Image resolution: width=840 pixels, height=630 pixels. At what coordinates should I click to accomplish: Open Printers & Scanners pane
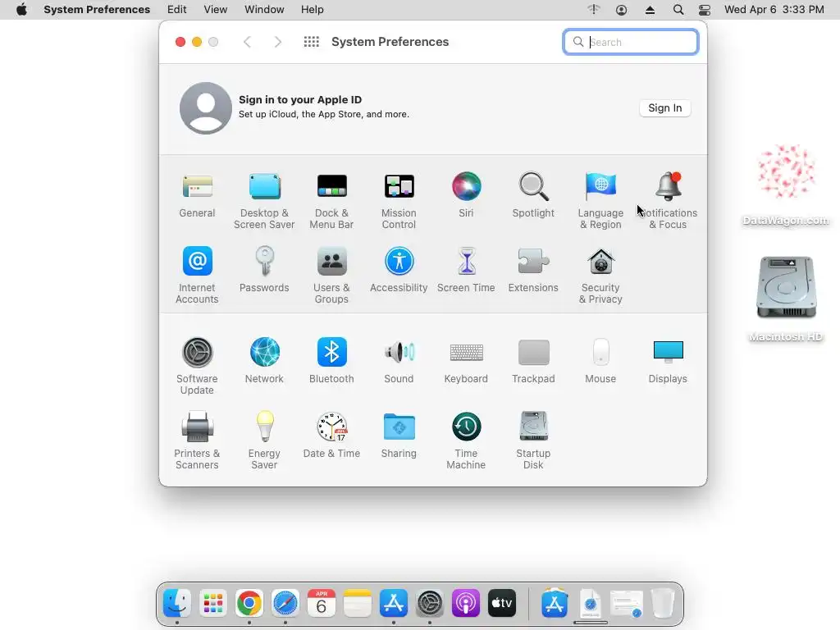197,441
